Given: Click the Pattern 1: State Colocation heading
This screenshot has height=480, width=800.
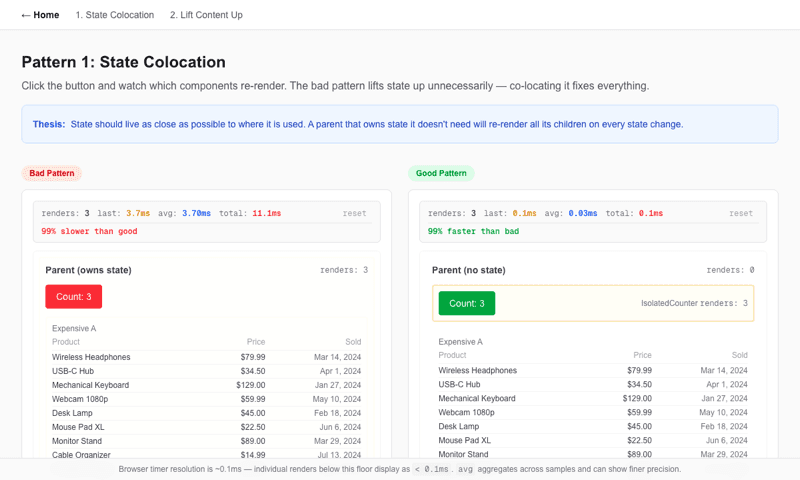Looking at the screenshot, I should point(123,62).
